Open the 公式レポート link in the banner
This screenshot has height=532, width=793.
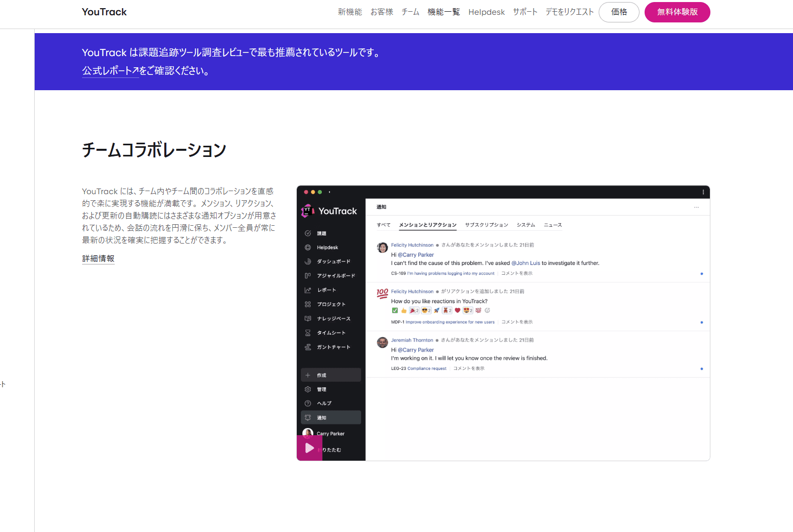click(110, 71)
